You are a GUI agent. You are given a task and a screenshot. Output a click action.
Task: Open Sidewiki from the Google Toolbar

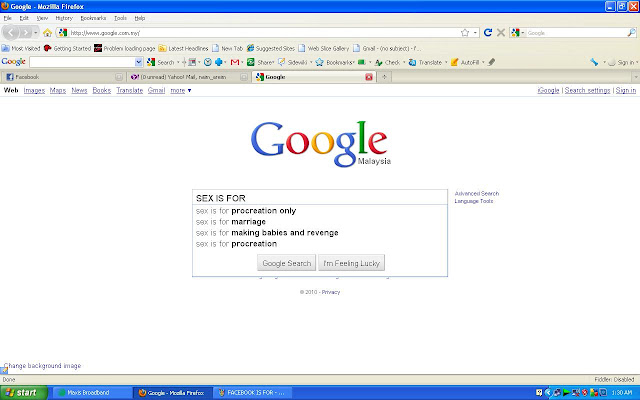pos(293,62)
